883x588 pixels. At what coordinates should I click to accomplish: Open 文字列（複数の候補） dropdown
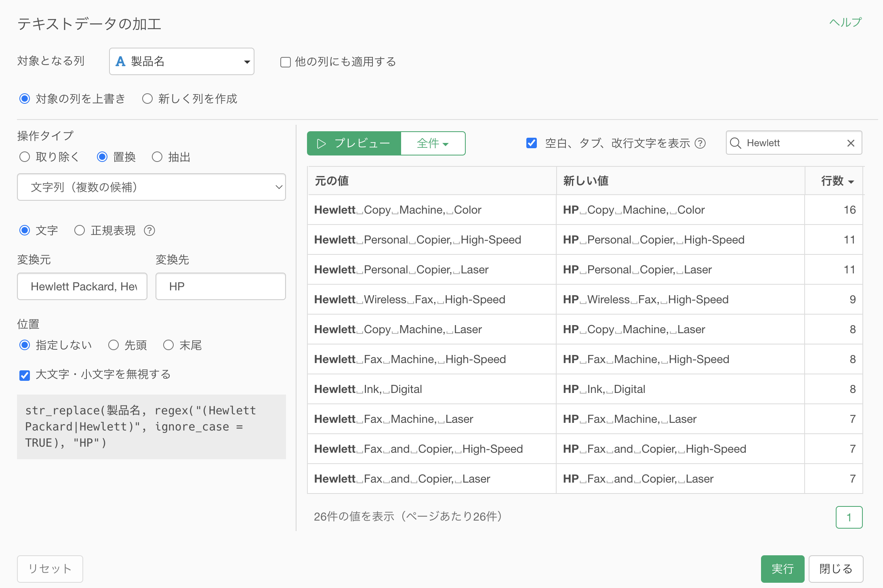pyautogui.click(x=151, y=187)
